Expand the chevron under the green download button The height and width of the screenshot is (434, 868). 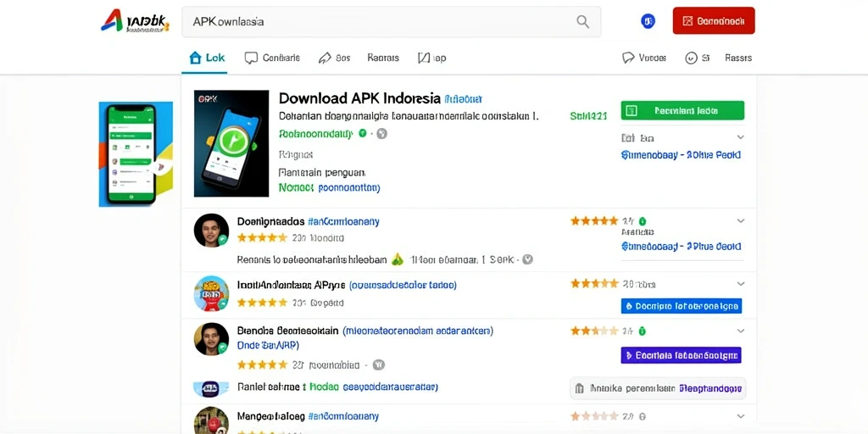pos(741,137)
